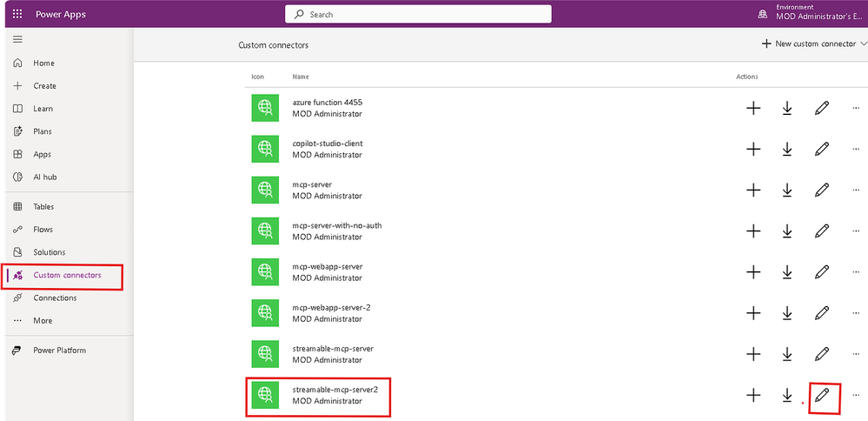
Task: Open the app launcher waffle icon
Action: click(x=17, y=14)
